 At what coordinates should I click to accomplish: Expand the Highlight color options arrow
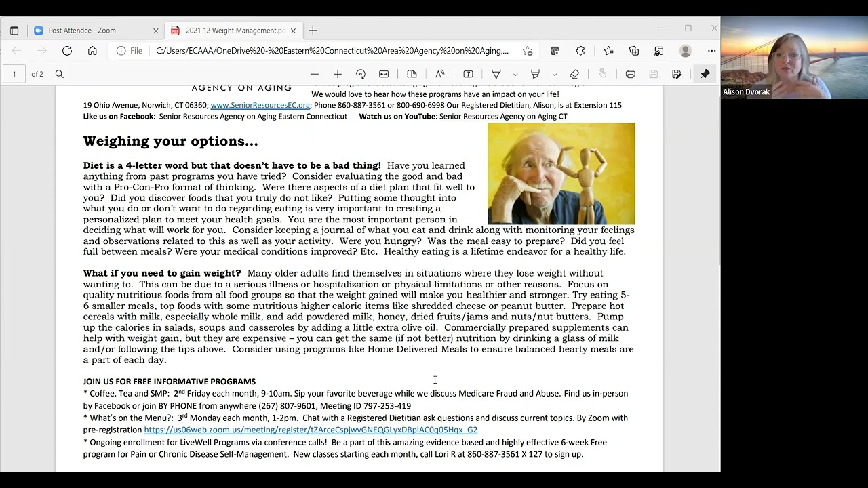coord(554,74)
